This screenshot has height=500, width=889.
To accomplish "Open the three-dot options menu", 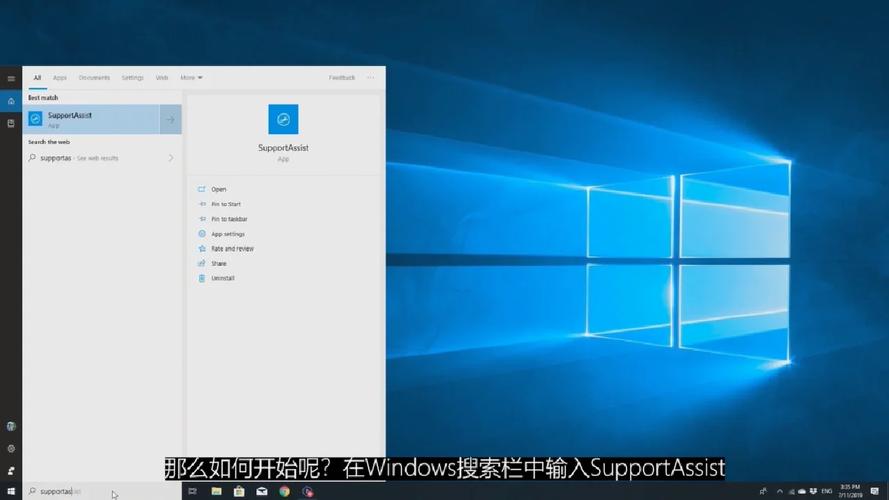I will [x=370, y=78].
